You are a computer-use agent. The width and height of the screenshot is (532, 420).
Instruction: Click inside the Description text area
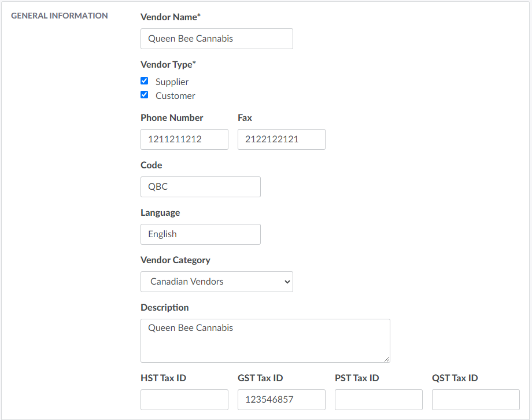[265, 340]
